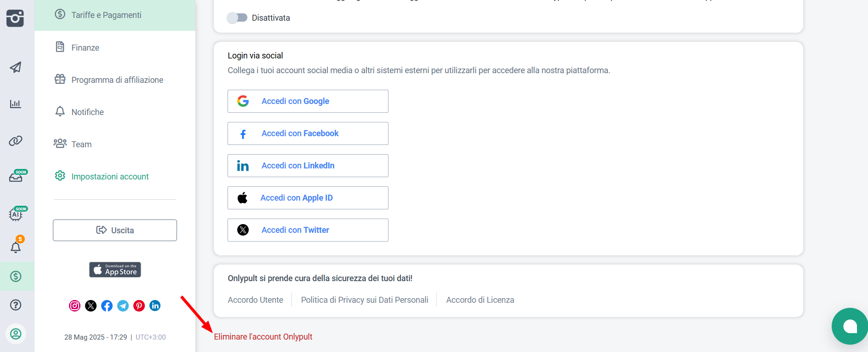Open Onlypult Instagram social icon

click(x=74, y=306)
